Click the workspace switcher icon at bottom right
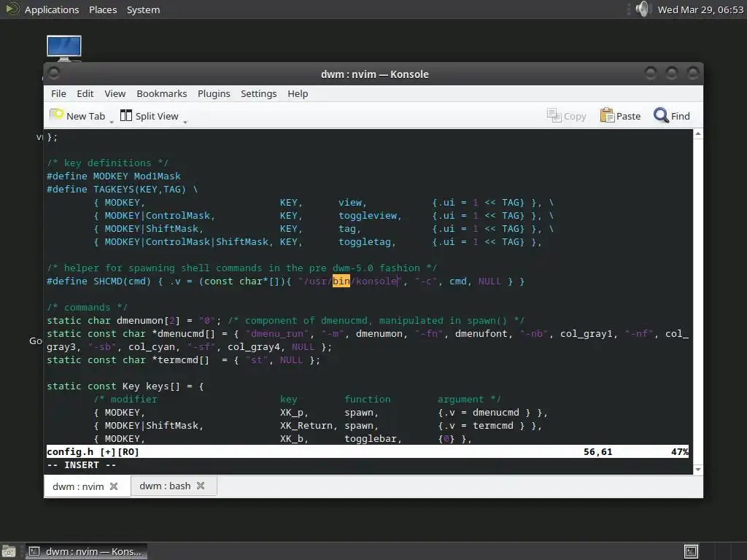Image resolution: width=747 pixels, height=560 pixels. (x=691, y=551)
